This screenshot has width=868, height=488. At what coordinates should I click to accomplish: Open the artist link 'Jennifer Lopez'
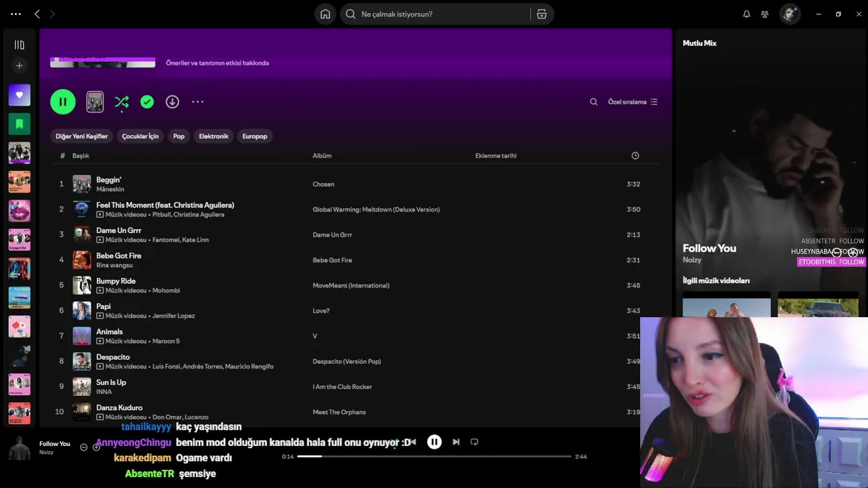[x=174, y=316]
